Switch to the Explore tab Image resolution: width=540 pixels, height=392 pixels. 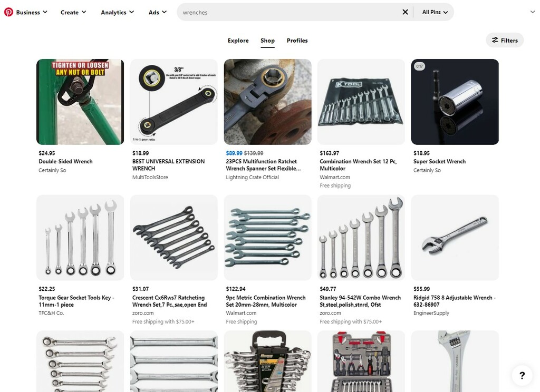tap(238, 41)
